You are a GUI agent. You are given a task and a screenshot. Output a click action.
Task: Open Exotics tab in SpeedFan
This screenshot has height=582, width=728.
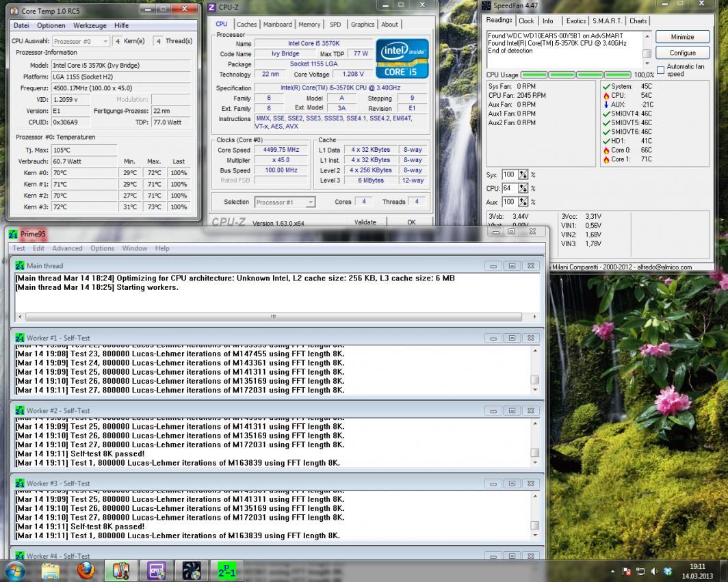575,21
